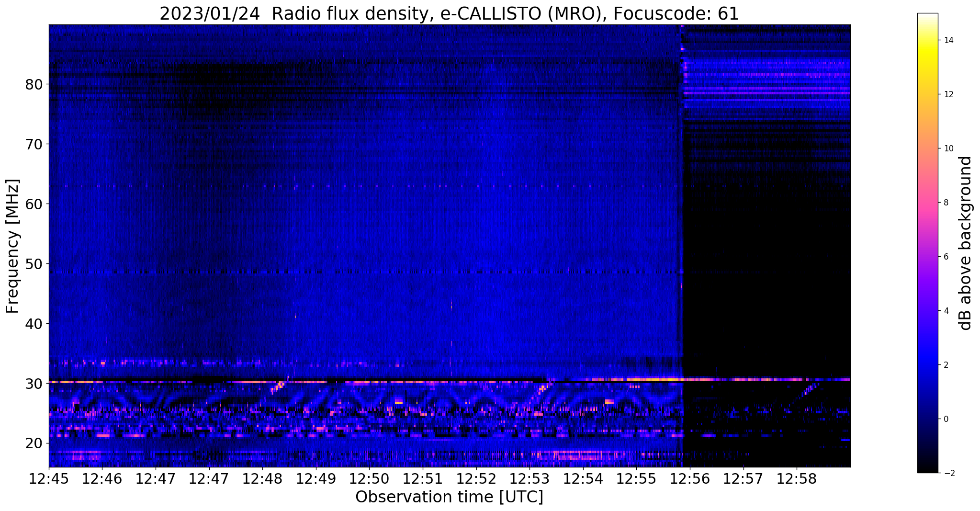Click the 80 tick on frequency axis
The image size is (980, 511).
pyautogui.click(x=34, y=84)
